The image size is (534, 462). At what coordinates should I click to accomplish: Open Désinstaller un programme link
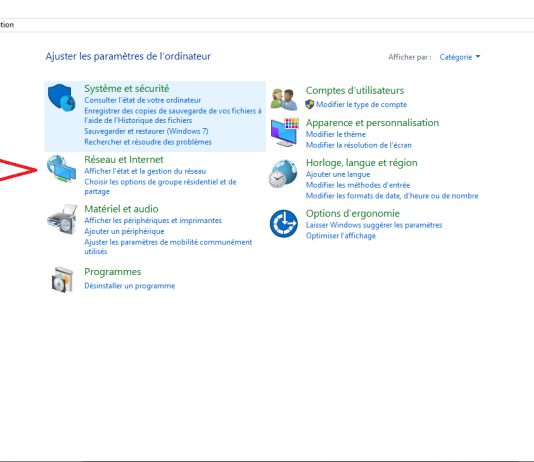tap(129, 286)
